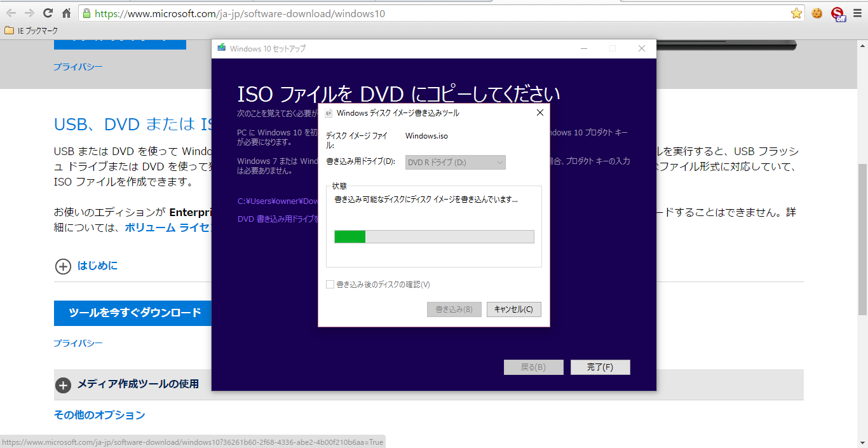Open the IE ブックマーク folder
The width and height of the screenshot is (868, 448).
coord(31,31)
